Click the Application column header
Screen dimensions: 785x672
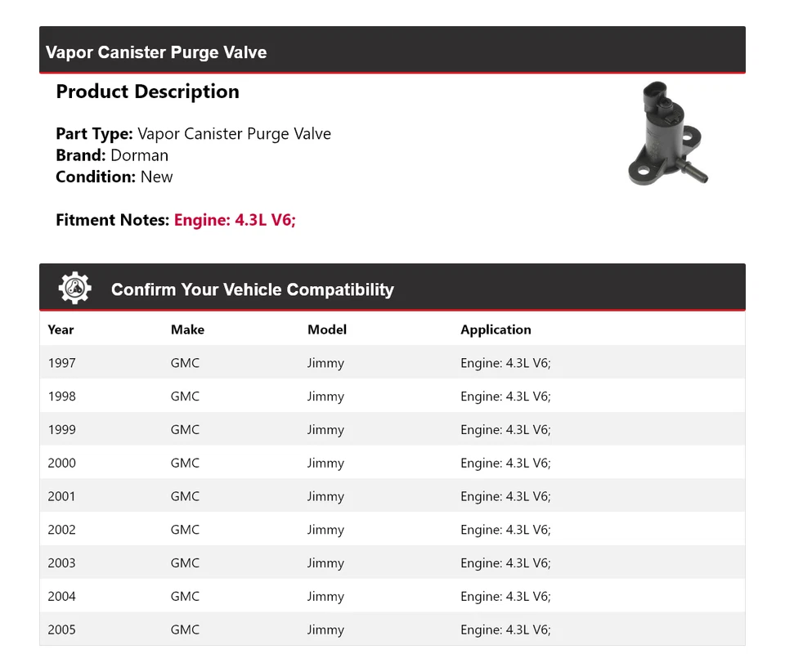[x=496, y=329]
